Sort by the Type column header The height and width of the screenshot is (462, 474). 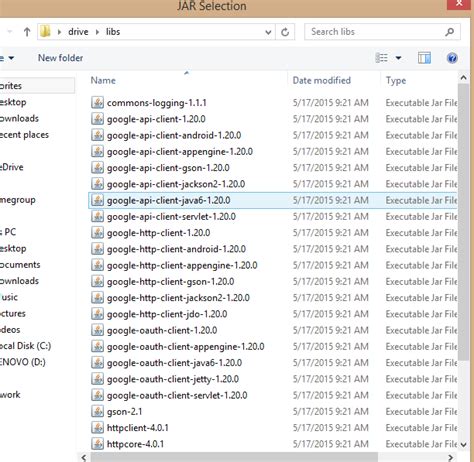(396, 80)
